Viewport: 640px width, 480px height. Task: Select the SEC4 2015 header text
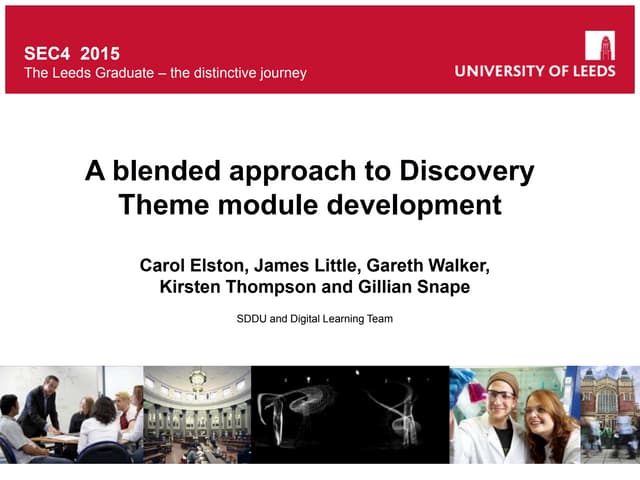[70, 51]
